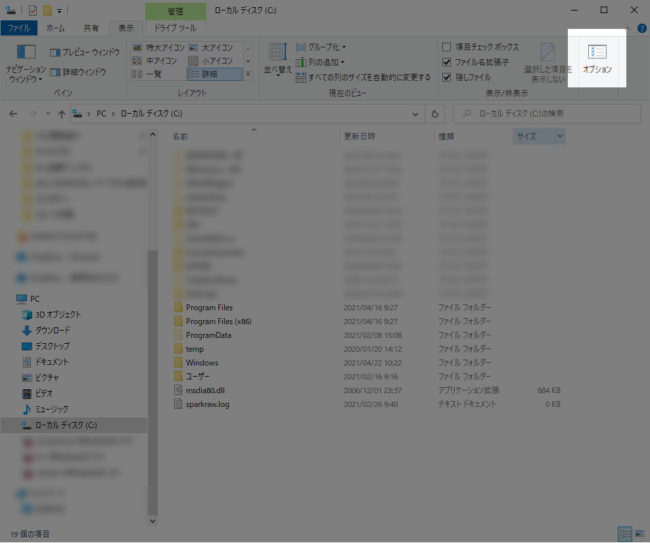The height and width of the screenshot is (543, 650).
Task: Open the help question-mark icon
Action: (x=642, y=28)
